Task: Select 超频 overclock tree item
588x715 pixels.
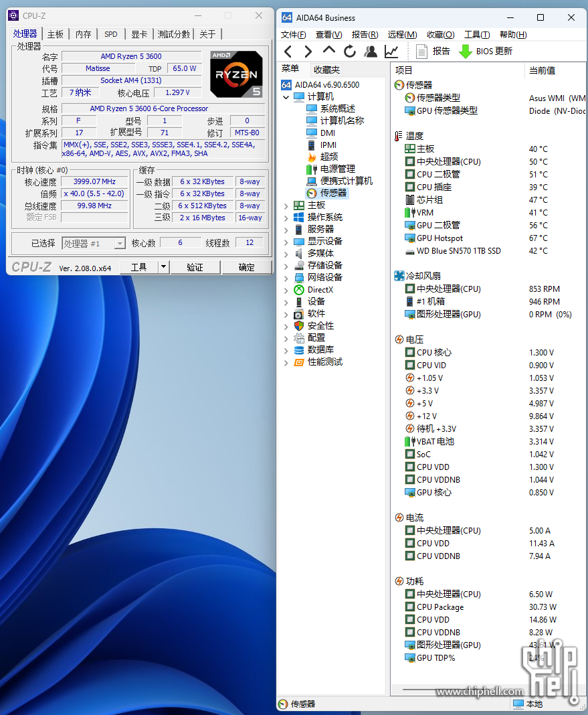Action: [x=323, y=157]
